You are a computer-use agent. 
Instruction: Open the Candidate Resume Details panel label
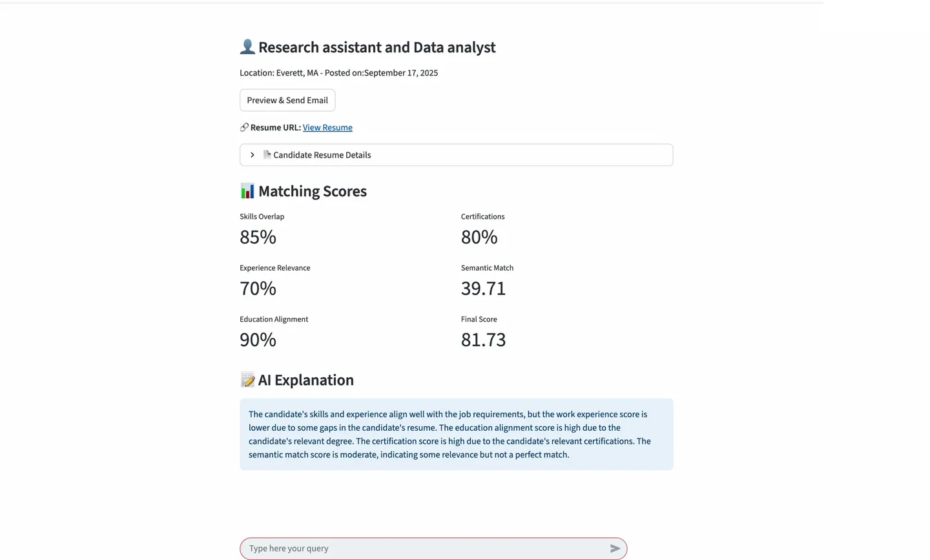click(x=322, y=155)
